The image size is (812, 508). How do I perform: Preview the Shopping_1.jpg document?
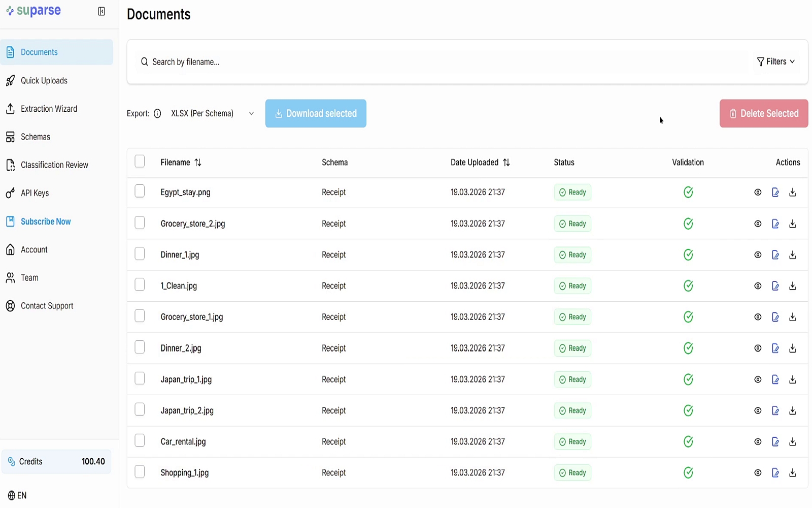[x=758, y=473]
